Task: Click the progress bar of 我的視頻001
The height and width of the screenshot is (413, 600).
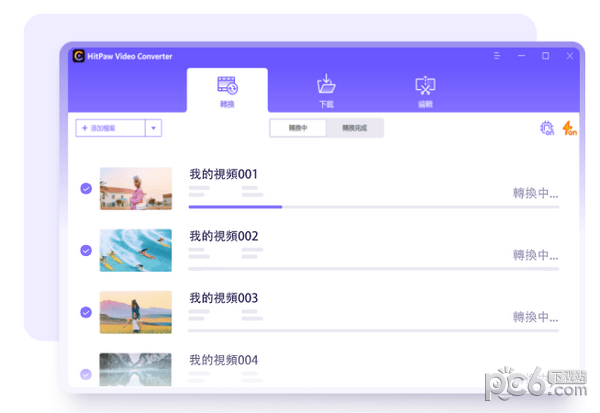Action: (374, 207)
